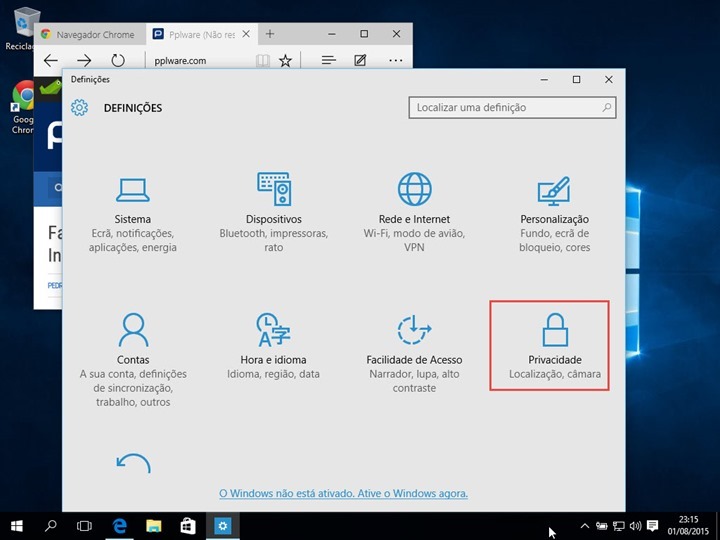
Task: Click the Edge favorites star icon
Action: [x=285, y=61]
